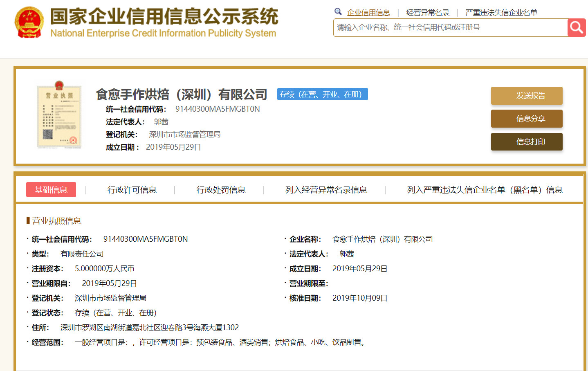Click the 发送报告 button
588x371 pixels.
pos(527,96)
